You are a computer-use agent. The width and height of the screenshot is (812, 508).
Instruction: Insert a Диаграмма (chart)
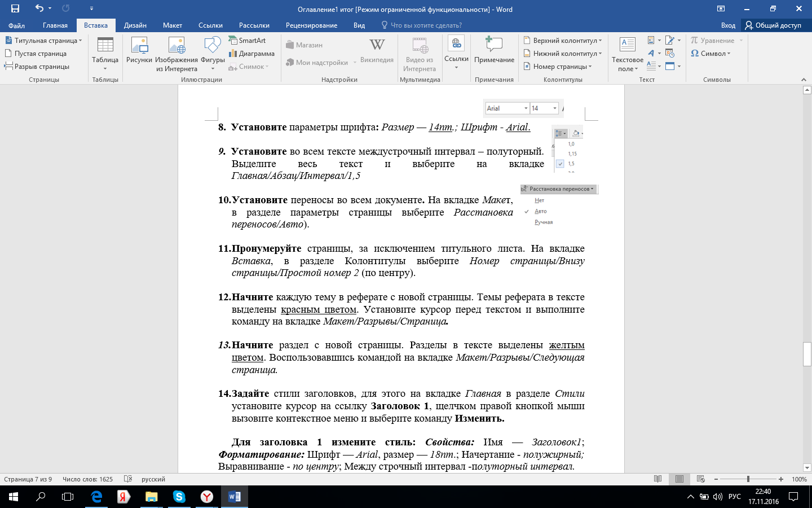pyautogui.click(x=251, y=54)
